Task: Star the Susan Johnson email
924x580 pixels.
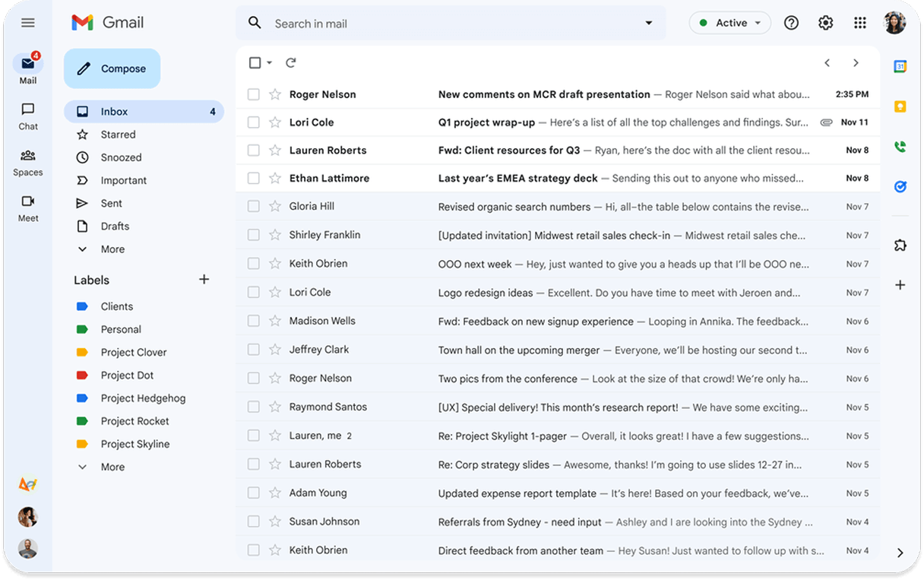Action: [275, 521]
